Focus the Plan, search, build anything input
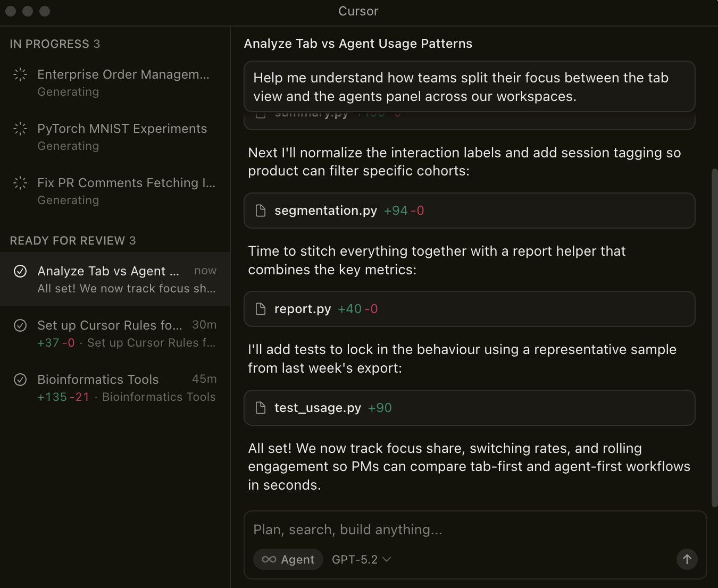 [x=468, y=530]
